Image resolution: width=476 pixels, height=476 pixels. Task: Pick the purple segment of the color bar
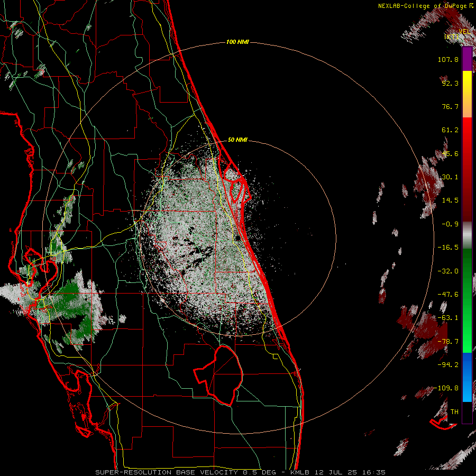tap(467, 59)
